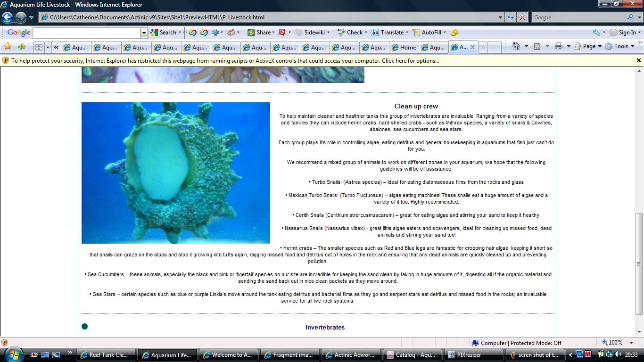Screen dimensions: 644x362
Task: Click the Home icon in command bar
Action: click(x=516, y=46)
